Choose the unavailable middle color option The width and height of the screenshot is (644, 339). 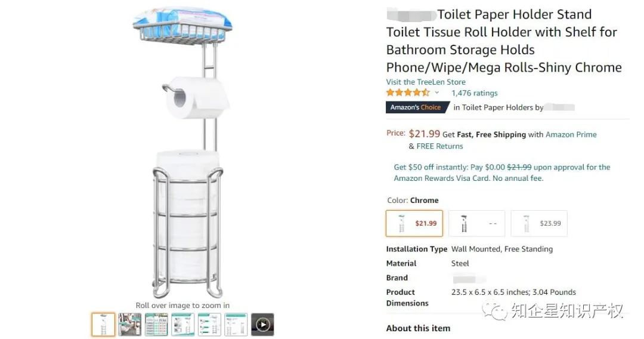pos(476,223)
